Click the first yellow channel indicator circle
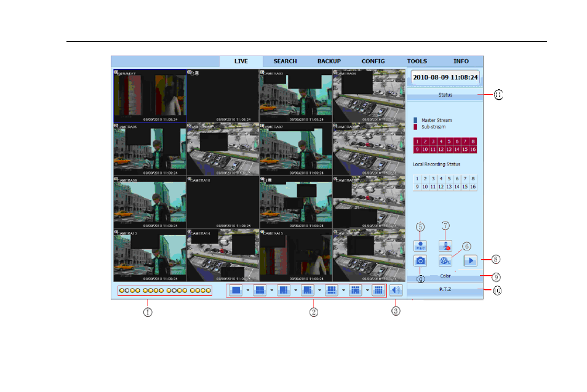The height and width of the screenshot is (392, 587). click(122, 290)
